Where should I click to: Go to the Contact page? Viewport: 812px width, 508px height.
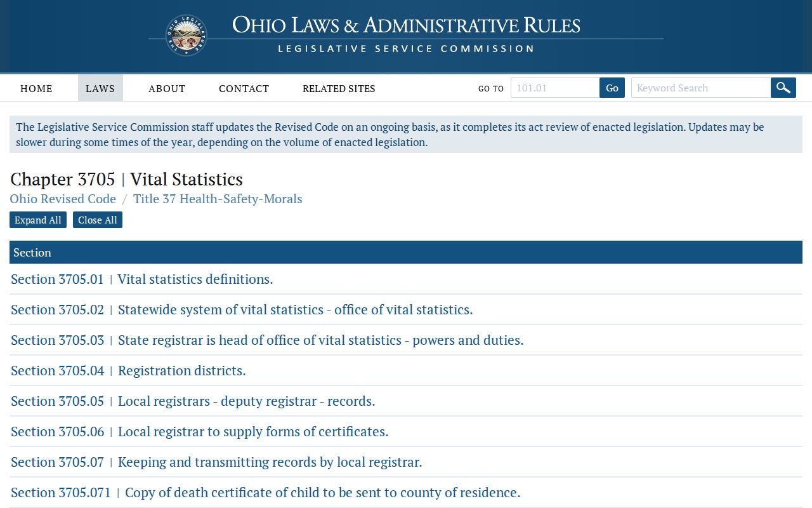244,88
